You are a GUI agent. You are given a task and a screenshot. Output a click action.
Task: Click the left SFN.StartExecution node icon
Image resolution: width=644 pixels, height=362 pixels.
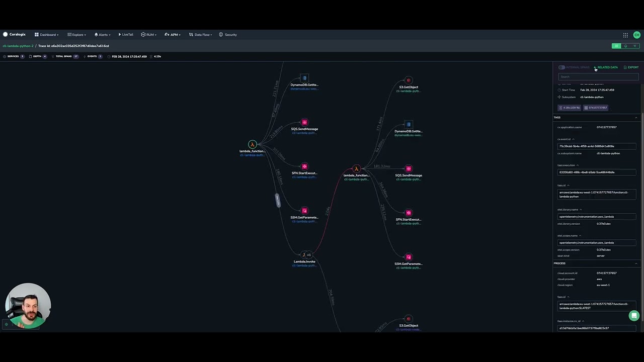[304, 166]
